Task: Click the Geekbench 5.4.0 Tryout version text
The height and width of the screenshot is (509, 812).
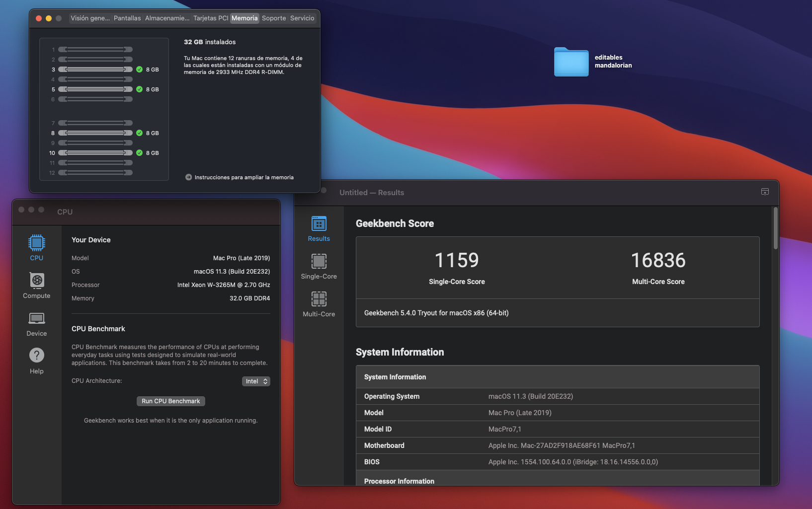Action: point(436,313)
